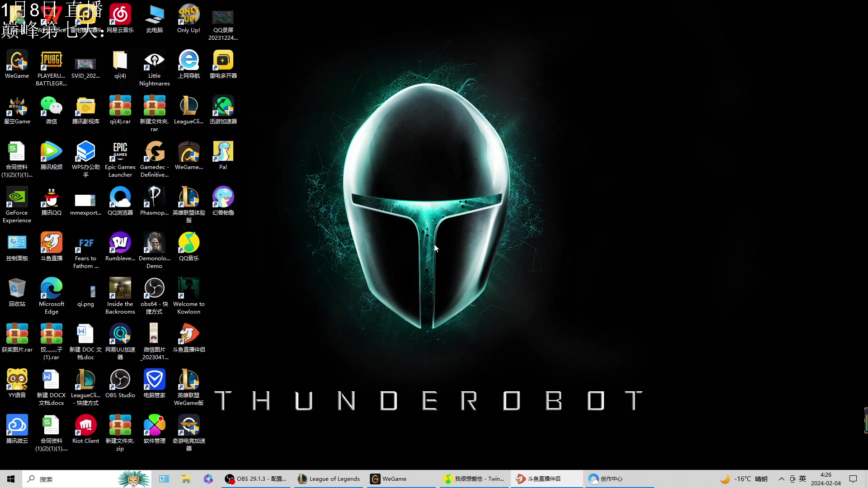Open 软件管理 colorful icon
The image size is (868, 488).
[155, 430]
